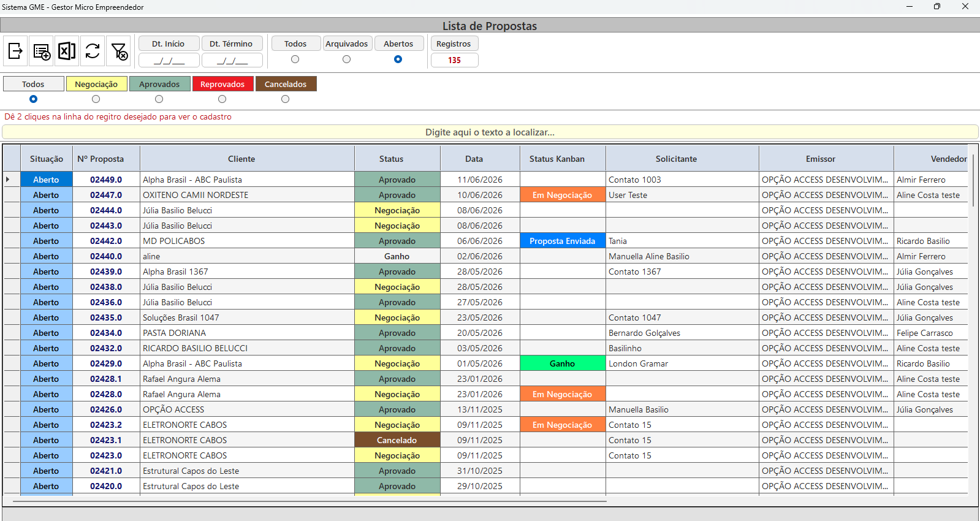The height and width of the screenshot is (521, 980).
Task: Add a new proposal via list-plus icon
Action: pyautogui.click(x=42, y=51)
